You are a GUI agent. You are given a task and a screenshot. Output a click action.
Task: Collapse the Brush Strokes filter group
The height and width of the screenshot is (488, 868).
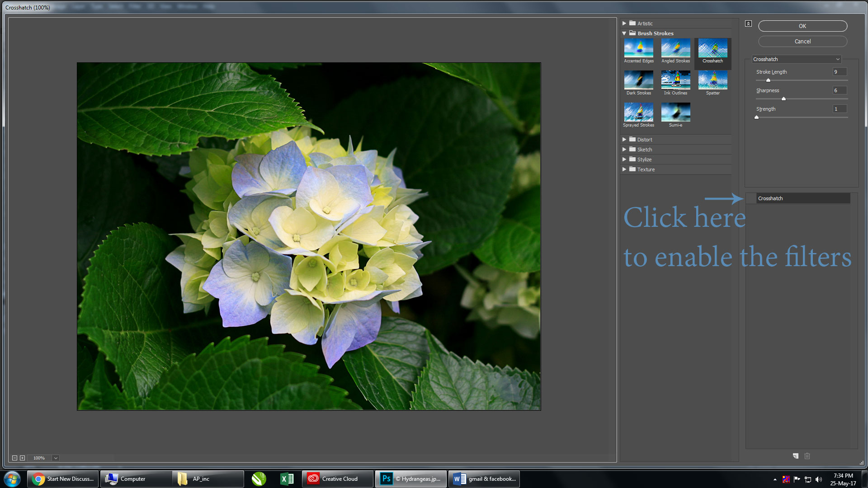pos(625,33)
